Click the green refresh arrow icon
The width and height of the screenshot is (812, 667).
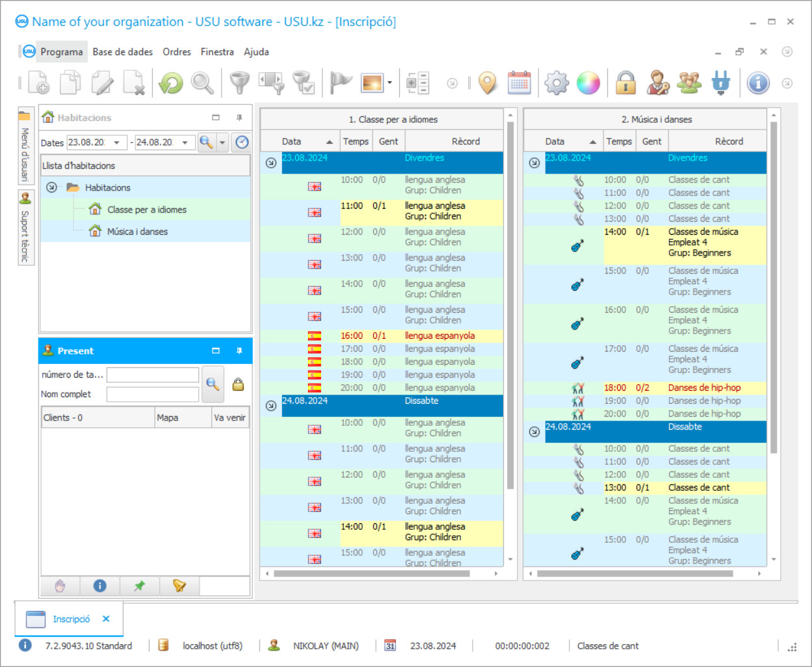pyautogui.click(x=171, y=83)
